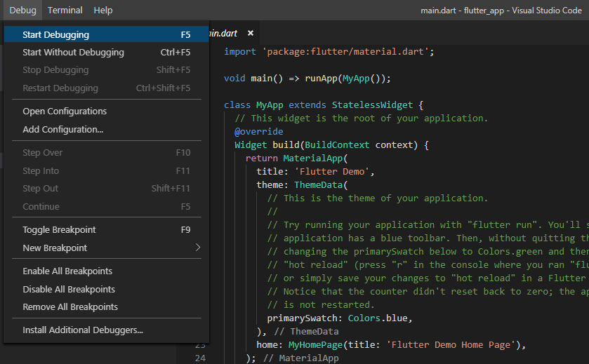The height and width of the screenshot is (364, 589).
Task: Choose Disable All Breakpoints
Action: click(106, 290)
